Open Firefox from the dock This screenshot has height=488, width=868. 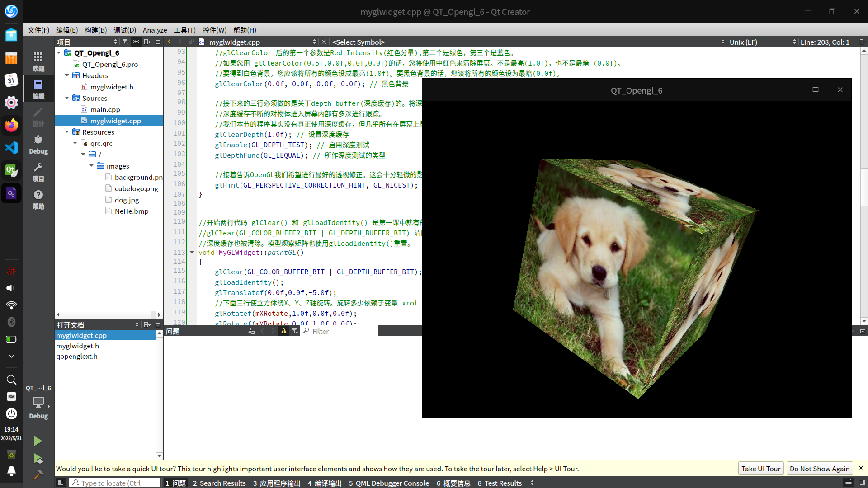point(11,125)
